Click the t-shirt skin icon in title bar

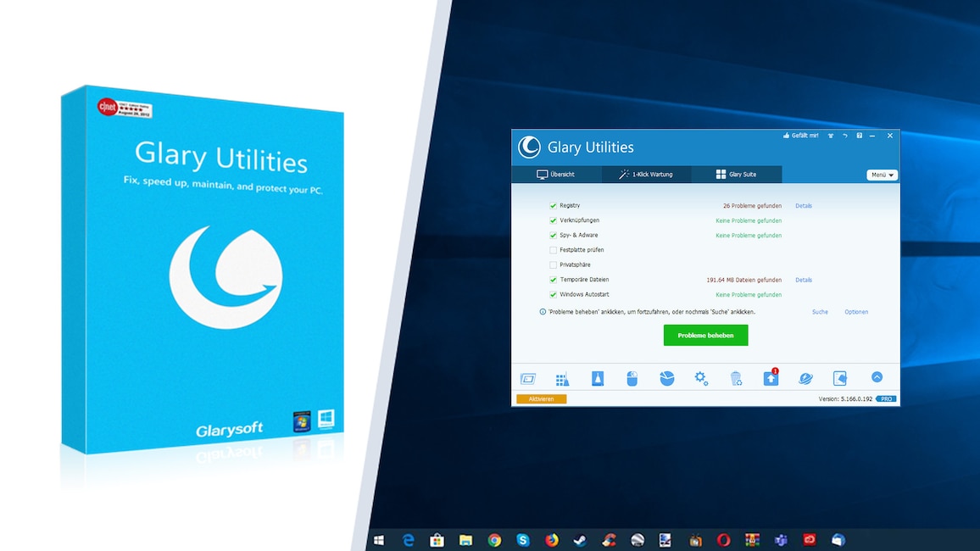[831, 136]
